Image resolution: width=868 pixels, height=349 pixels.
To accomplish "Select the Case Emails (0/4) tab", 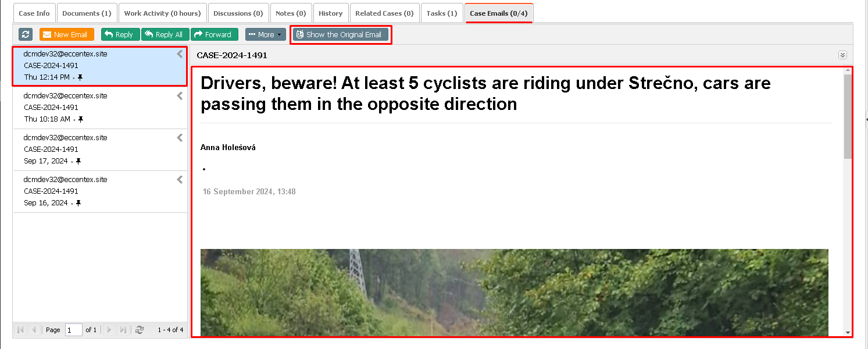I will coord(499,13).
